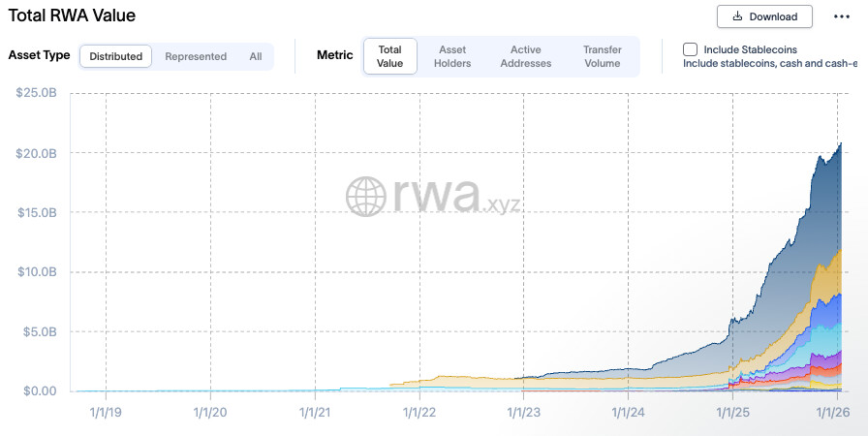The height and width of the screenshot is (436, 868).
Task: Switch to the Asset Holders metric
Action: coord(452,56)
